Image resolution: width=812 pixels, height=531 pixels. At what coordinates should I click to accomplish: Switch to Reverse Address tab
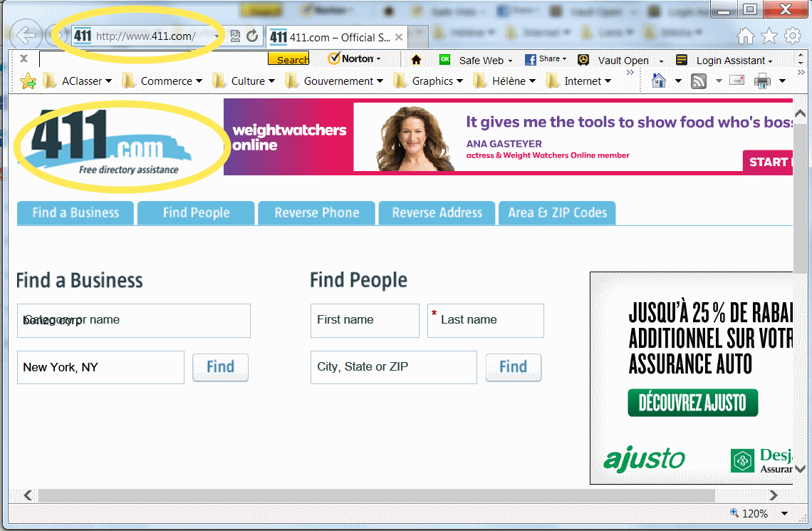tap(437, 213)
